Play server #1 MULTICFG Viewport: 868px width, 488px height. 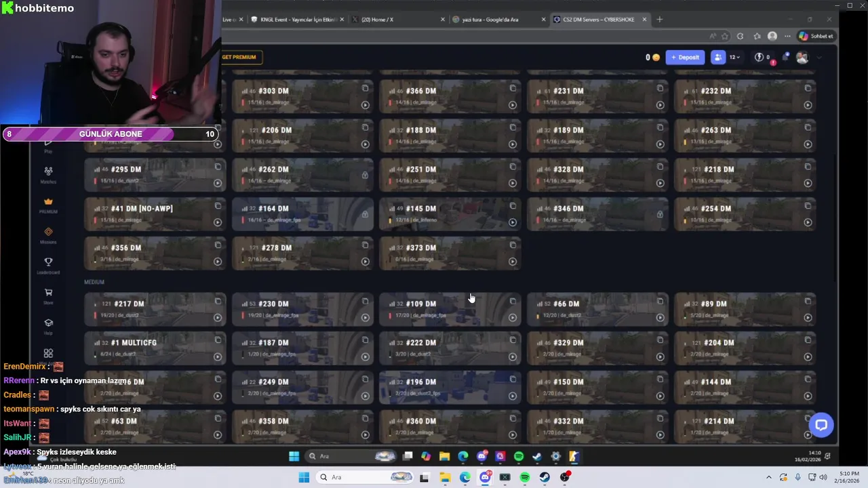click(x=218, y=357)
